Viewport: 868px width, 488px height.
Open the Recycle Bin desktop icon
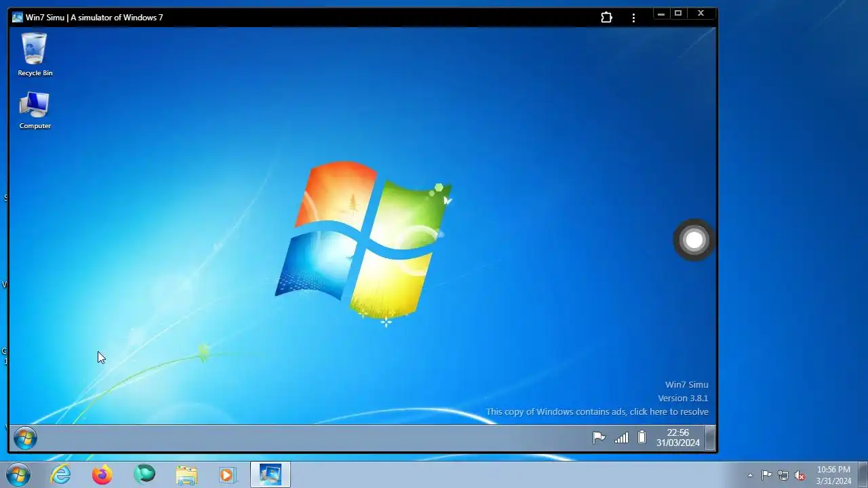pyautogui.click(x=35, y=54)
